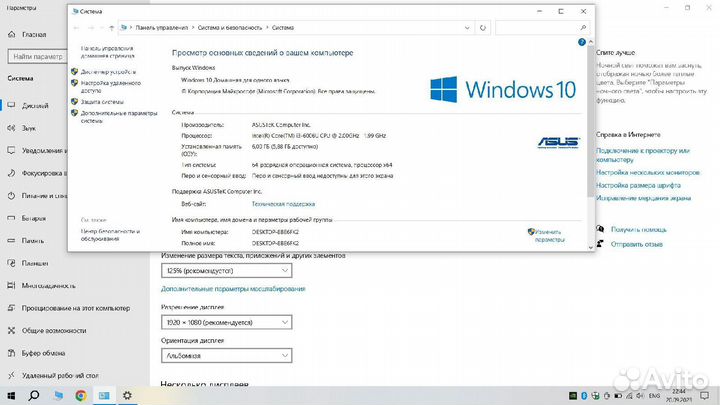Screen dimensions: 720x405
Task: Open the 1920 × 1080 resolution dropdown
Action: pos(226,322)
